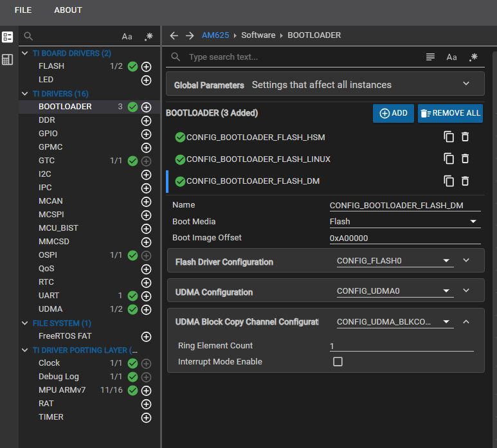Add an MCAN instance with plus icon
This screenshot has height=448, width=497.
point(146,202)
